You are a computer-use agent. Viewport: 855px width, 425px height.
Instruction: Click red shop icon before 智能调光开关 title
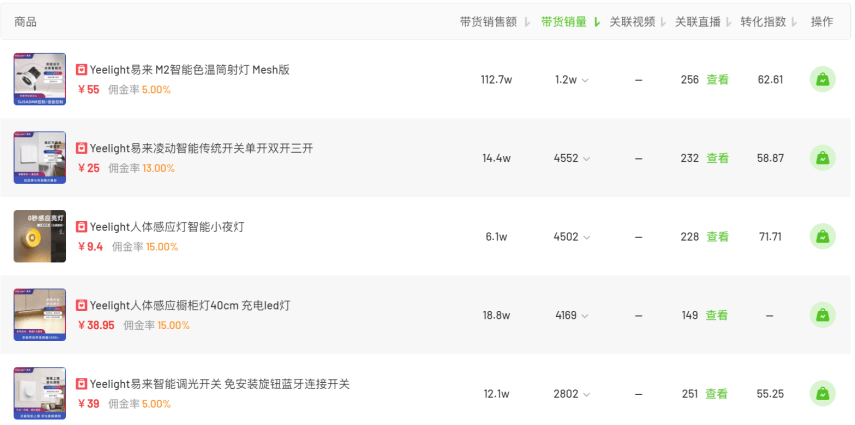(x=81, y=384)
